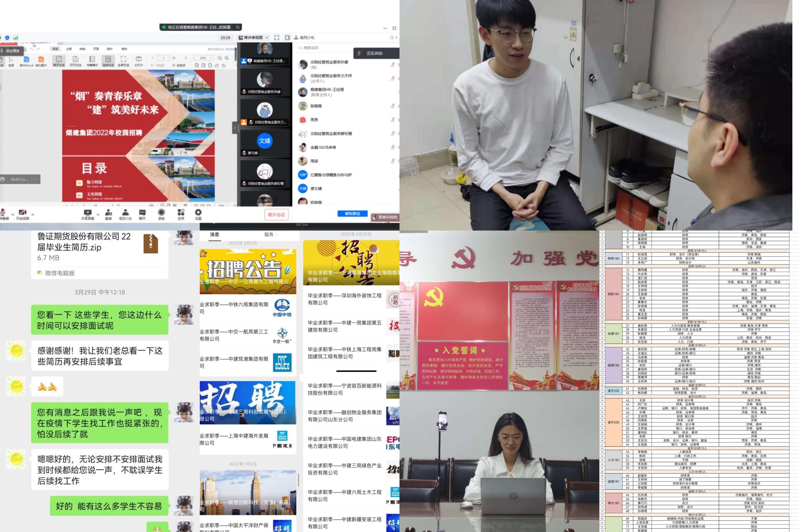Click the zoom in magnifier icon
This screenshot has width=799, height=532.
(226, 58)
